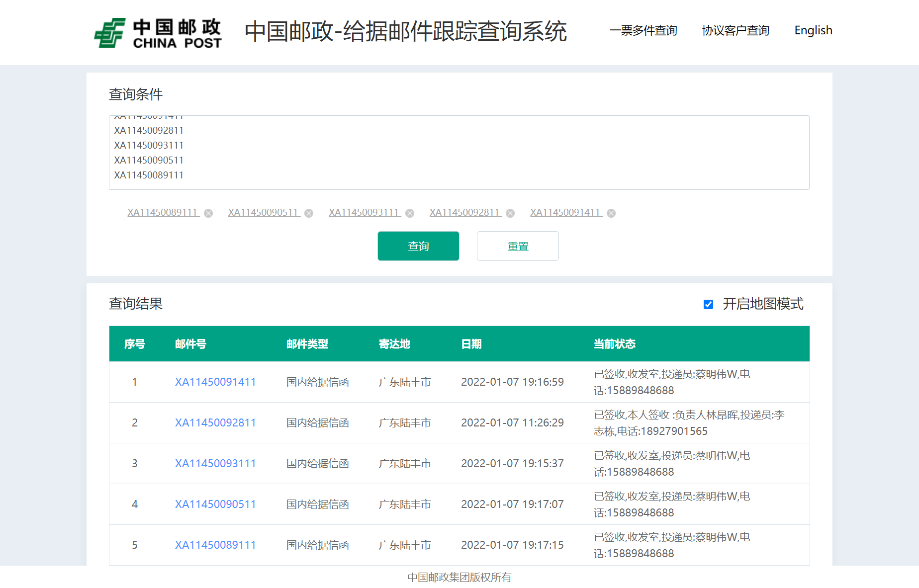The image size is (919, 588).
Task: Click the 寄达地 column header
Action: (x=394, y=344)
